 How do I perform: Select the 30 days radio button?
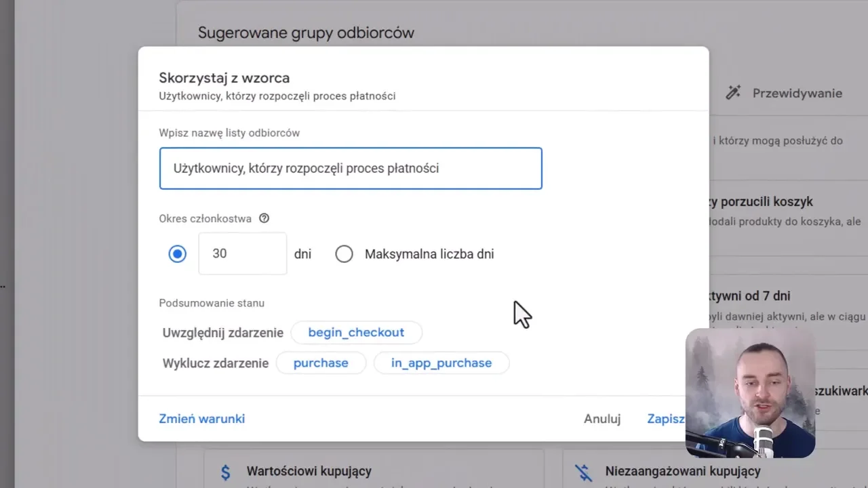pyautogui.click(x=178, y=254)
